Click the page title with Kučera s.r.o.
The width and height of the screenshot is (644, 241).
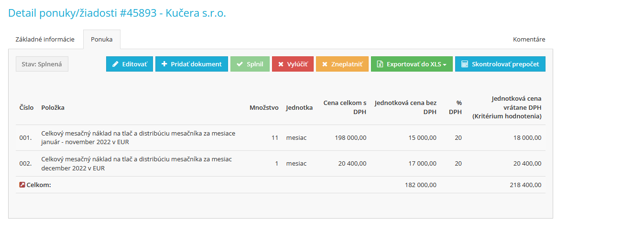click(117, 13)
